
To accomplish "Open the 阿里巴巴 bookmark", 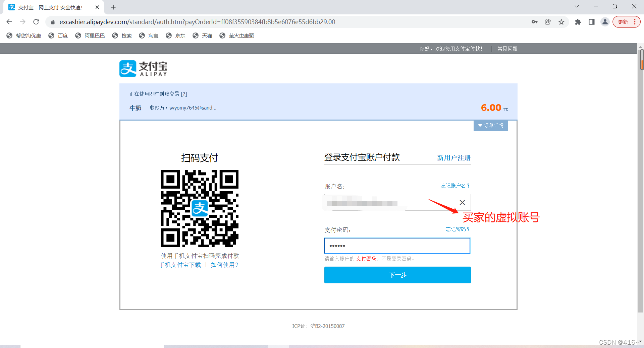I will [90, 36].
